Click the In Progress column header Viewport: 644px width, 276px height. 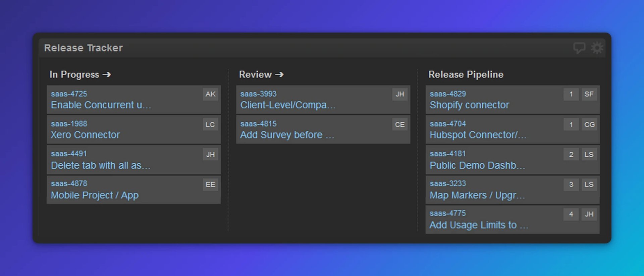tap(74, 74)
